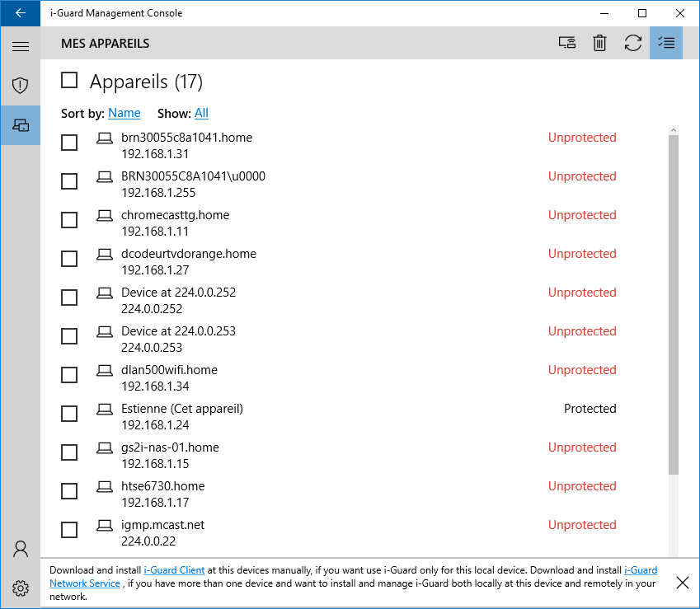Screen dimensions: 700x609
Task: Click the device list vertical scrollbar
Action: [x=674, y=305]
